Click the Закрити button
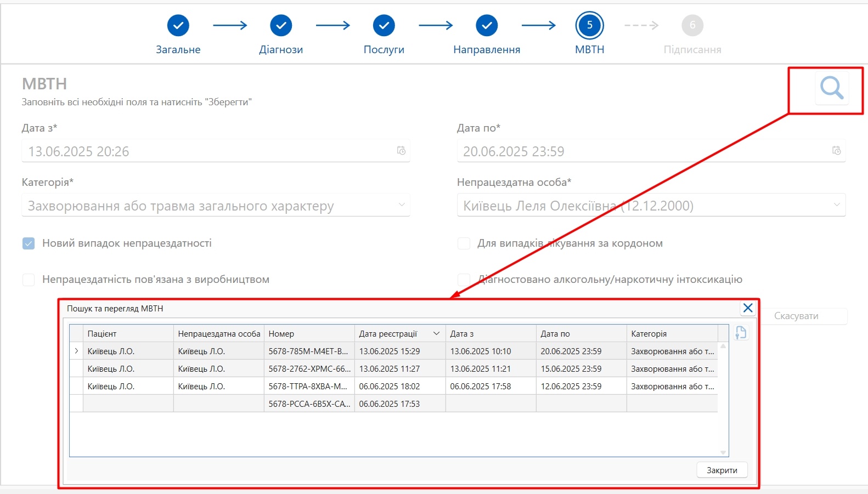868x494 pixels. coord(722,470)
